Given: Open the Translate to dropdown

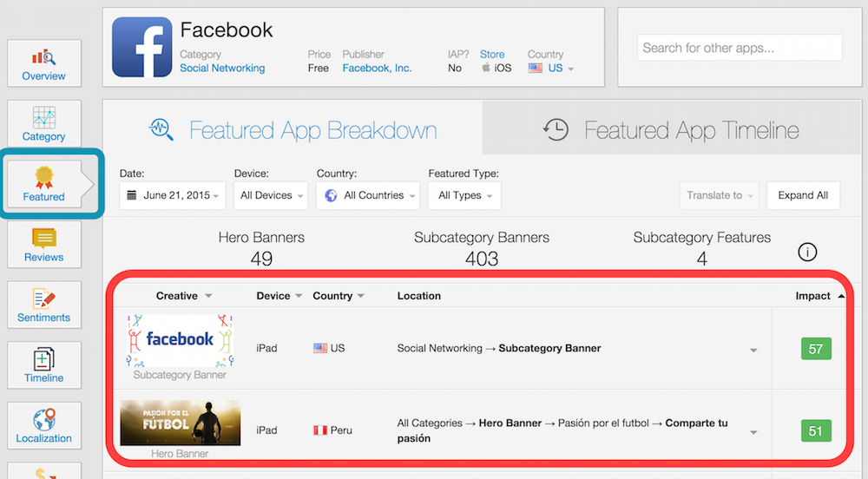Looking at the screenshot, I should point(719,195).
